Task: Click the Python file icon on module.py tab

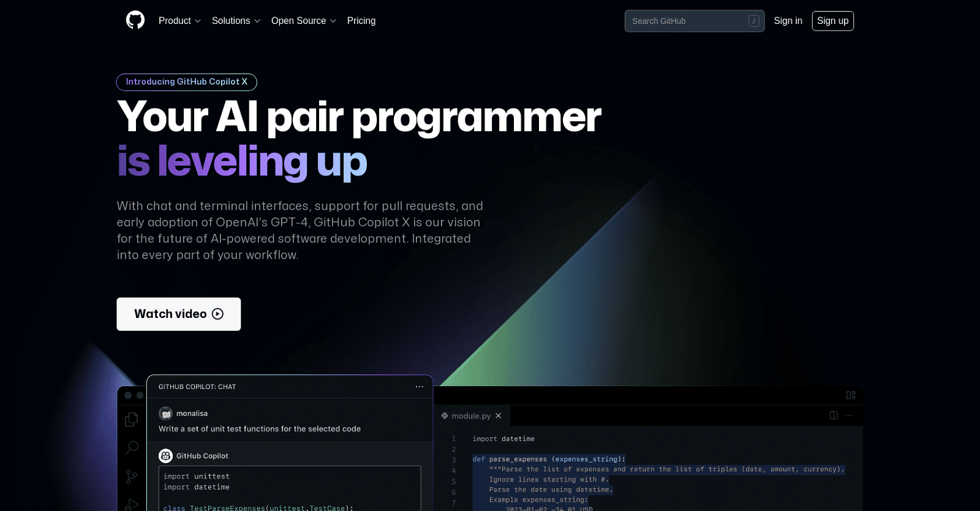Action: pyautogui.click(x=445, y=416)
